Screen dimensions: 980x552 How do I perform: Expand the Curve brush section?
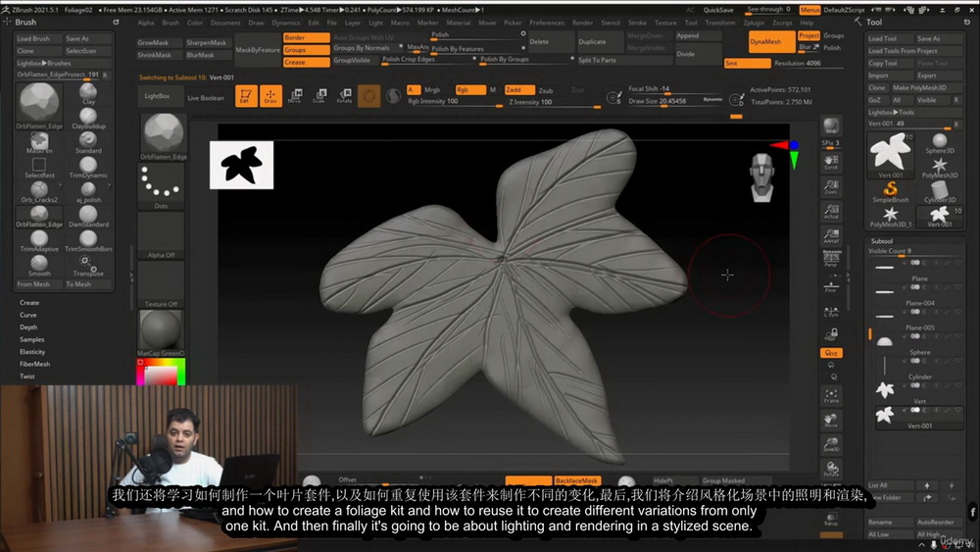28,315
